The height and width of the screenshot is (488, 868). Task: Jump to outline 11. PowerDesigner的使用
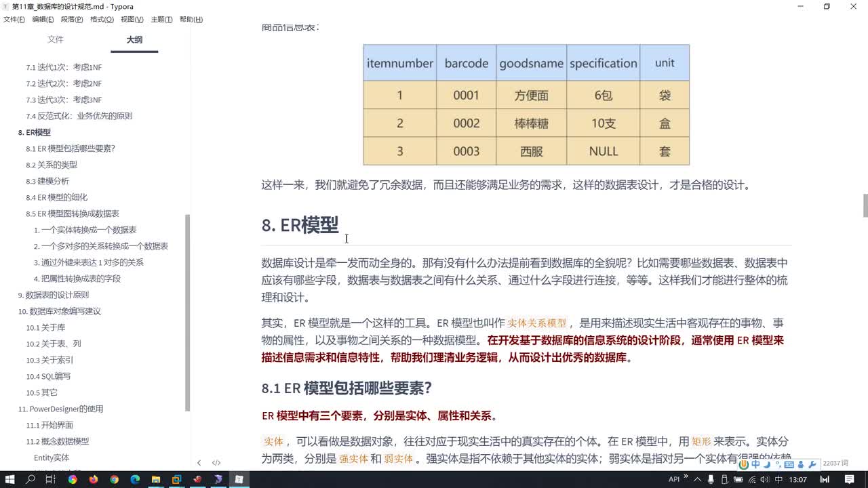click(x=60, y=409)
